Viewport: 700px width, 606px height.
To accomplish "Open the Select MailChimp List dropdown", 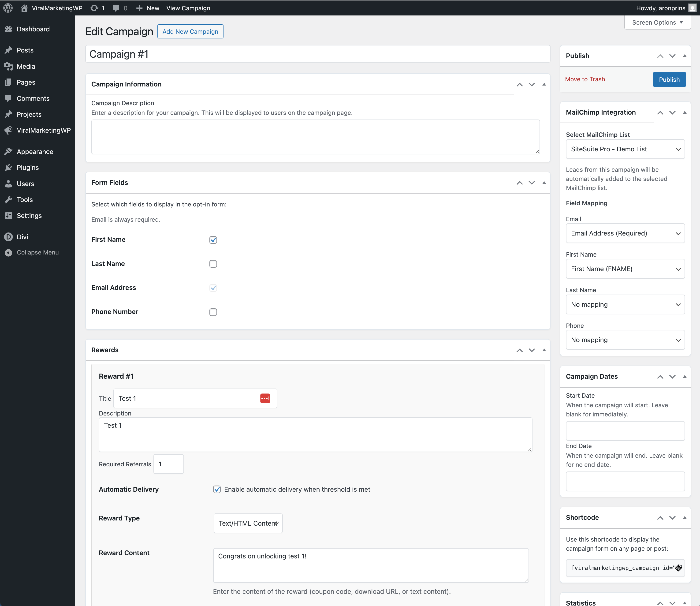I will pos(625,149).
